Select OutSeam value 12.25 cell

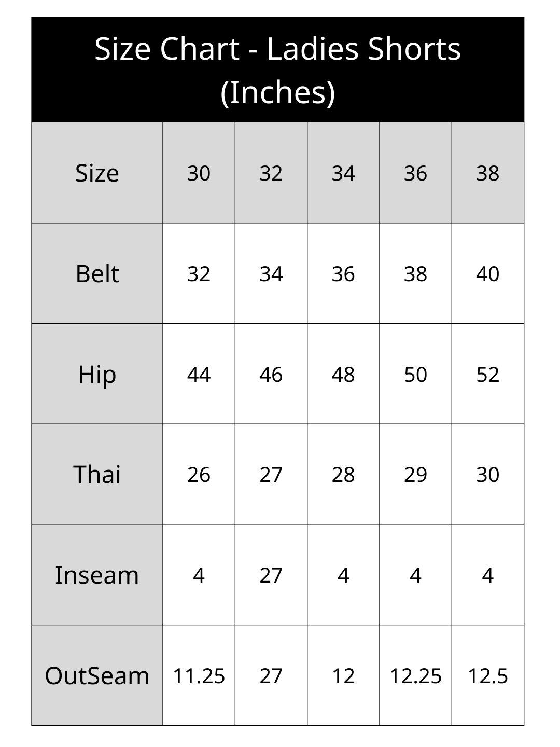click(x=416, y=675)
